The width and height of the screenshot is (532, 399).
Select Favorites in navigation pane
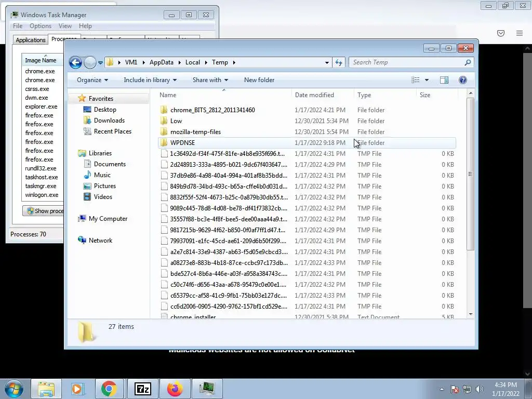101,98
